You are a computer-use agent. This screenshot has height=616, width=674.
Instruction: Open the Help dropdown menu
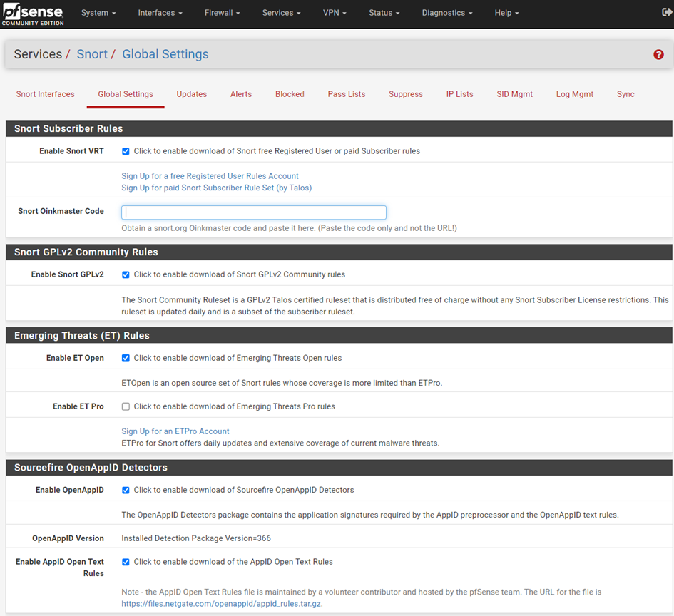pyautogui.click(x=506, y=13)
